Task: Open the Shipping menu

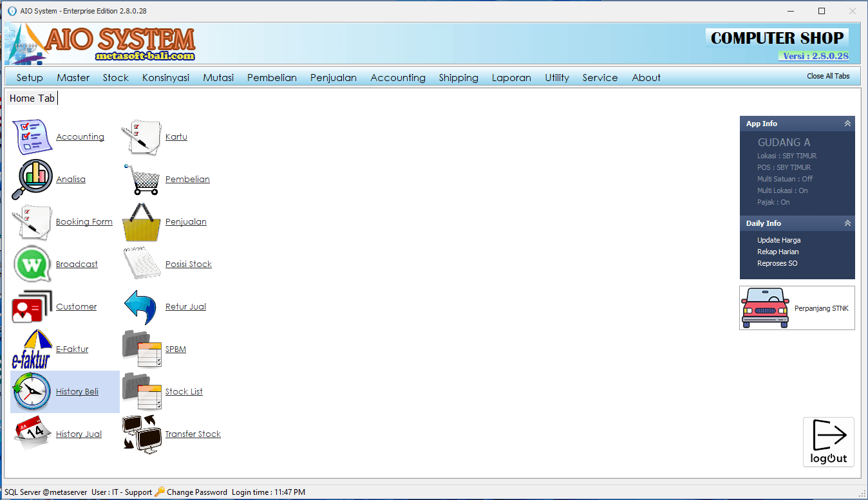Action: tap(458, 77)
